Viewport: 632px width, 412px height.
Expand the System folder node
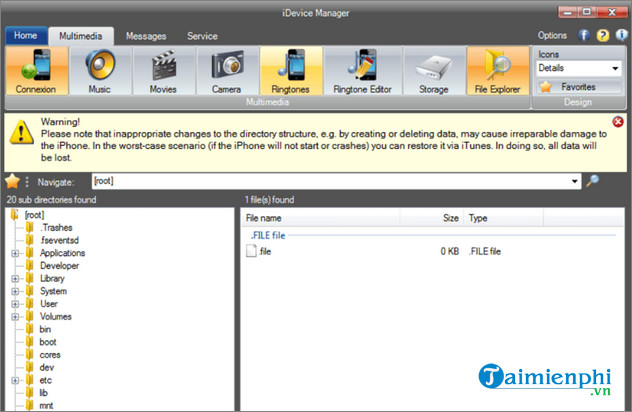(15, 291)
